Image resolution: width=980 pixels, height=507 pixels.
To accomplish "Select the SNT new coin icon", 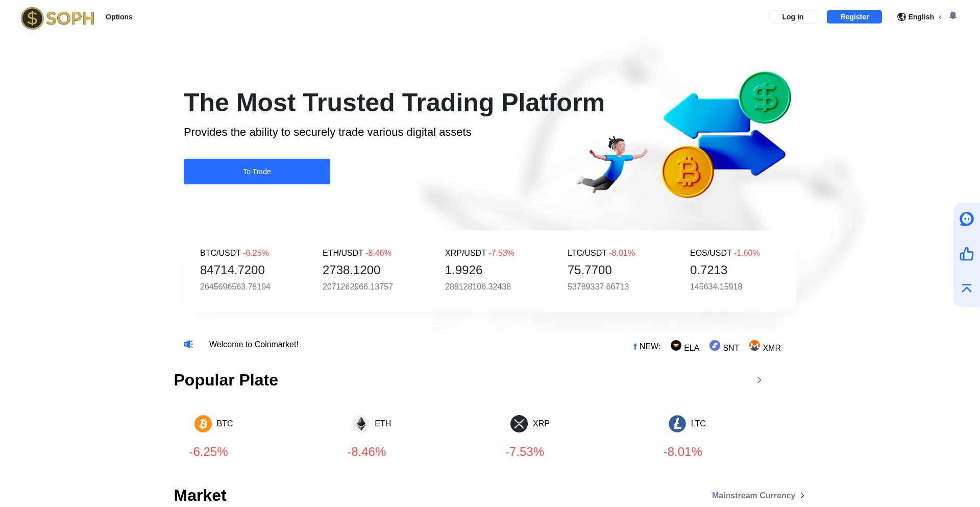I will tap(715, 346).
